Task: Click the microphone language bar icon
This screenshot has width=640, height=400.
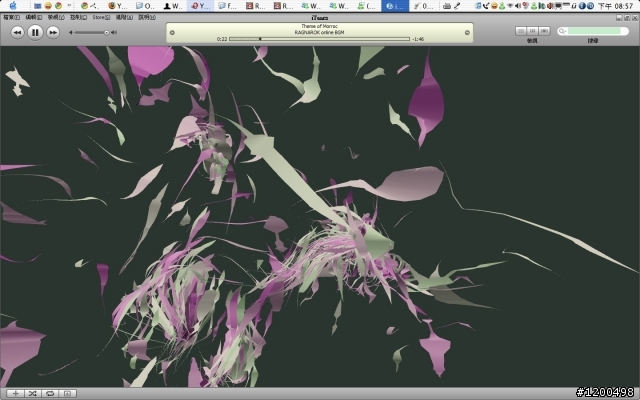Action: (x=458, y=6)
